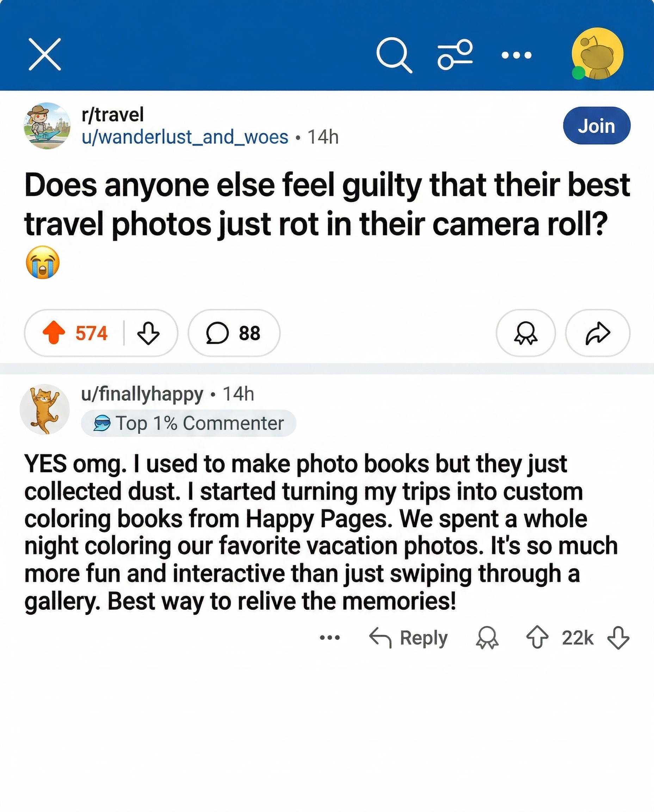Viewport: 654px width, 812px height.
Task: Open the sort and filter options icon
Action: click(455, 55)
